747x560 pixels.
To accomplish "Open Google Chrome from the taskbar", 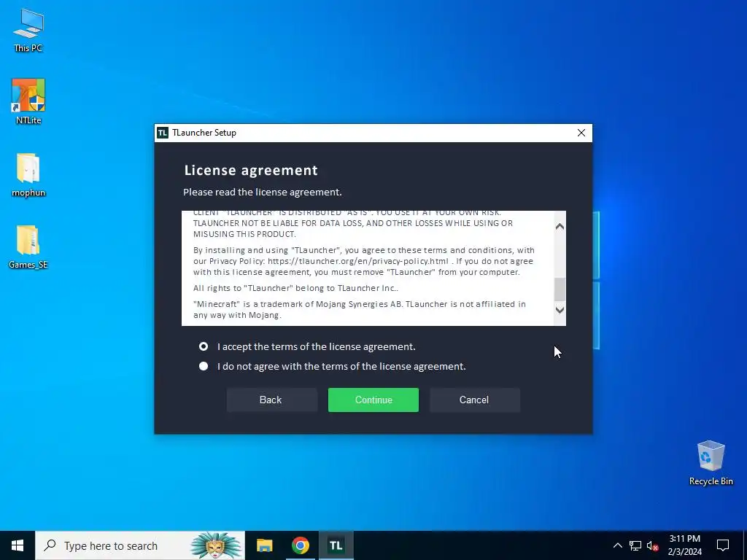I will coord(300,545).
